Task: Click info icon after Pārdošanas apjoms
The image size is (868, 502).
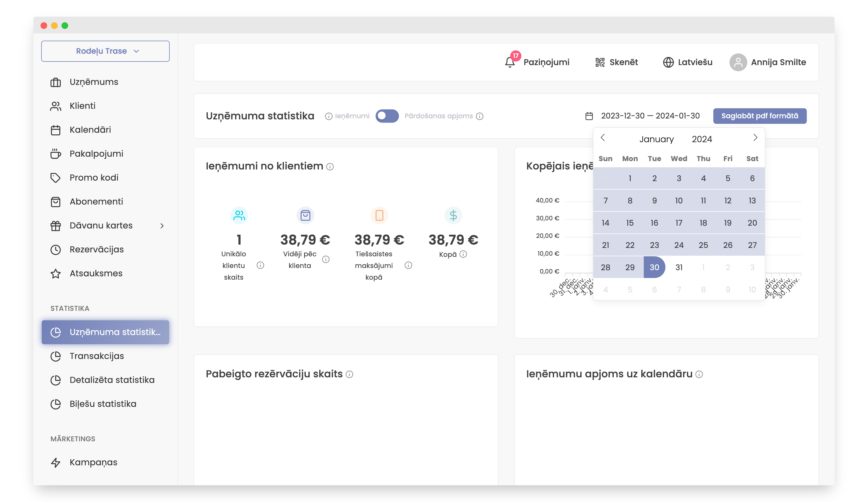Action: click(x=479, y=116)
